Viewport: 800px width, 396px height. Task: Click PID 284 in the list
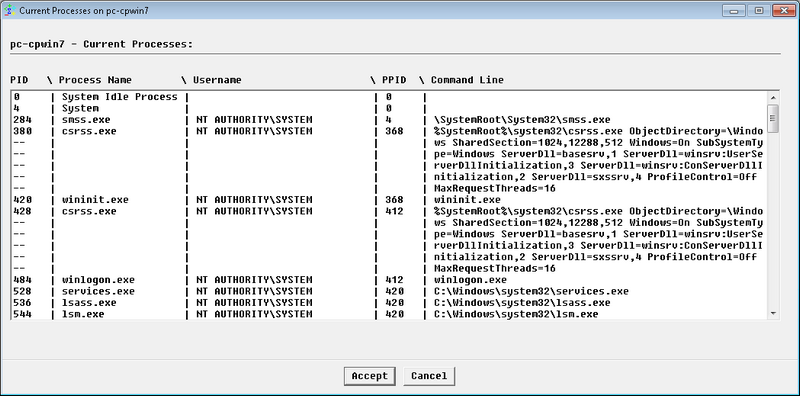pos(22,120)
